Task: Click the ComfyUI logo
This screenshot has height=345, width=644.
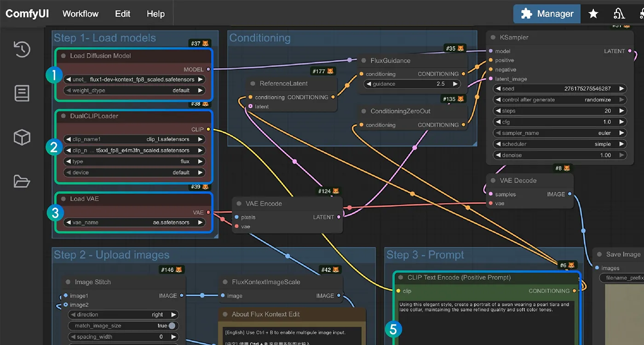Action: [x=27, y=13]
